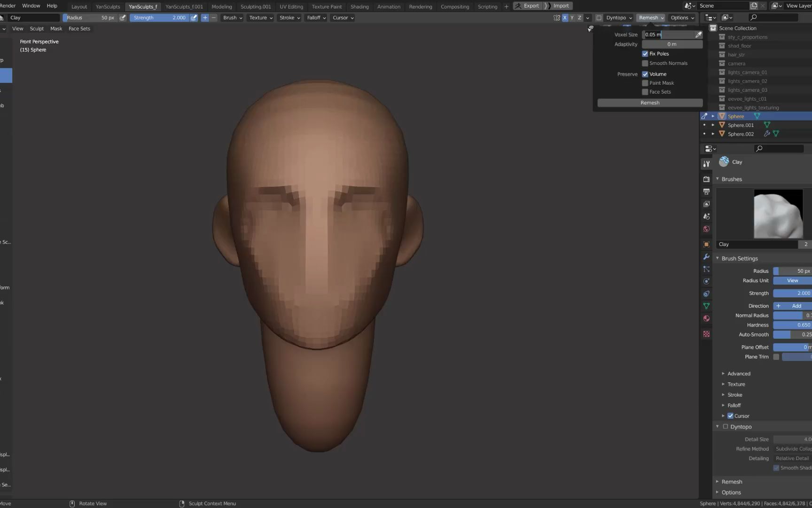The height and width of the screenshot is (508, 812).
Task: Open the Physics properties tab icon
Action: pos(706,281)
